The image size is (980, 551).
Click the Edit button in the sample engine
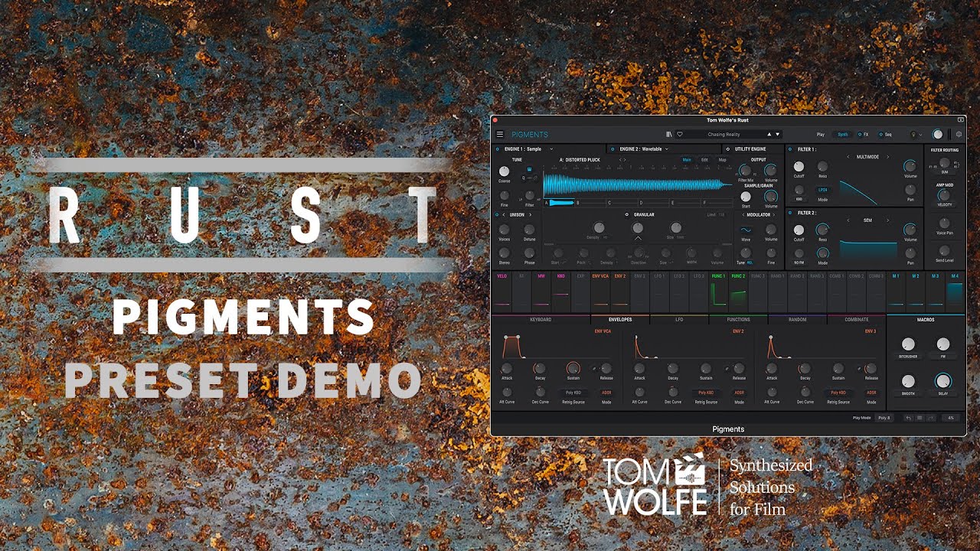pos(704,160)
